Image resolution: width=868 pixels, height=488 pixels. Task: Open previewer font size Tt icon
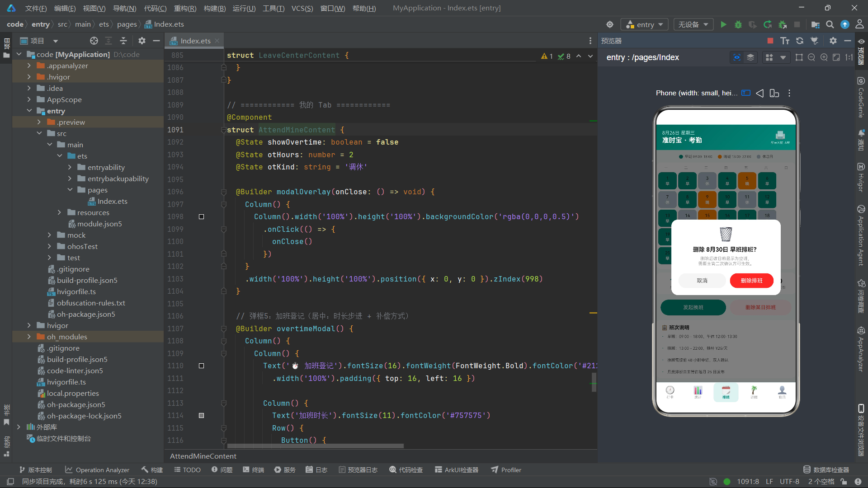point(785,41)
